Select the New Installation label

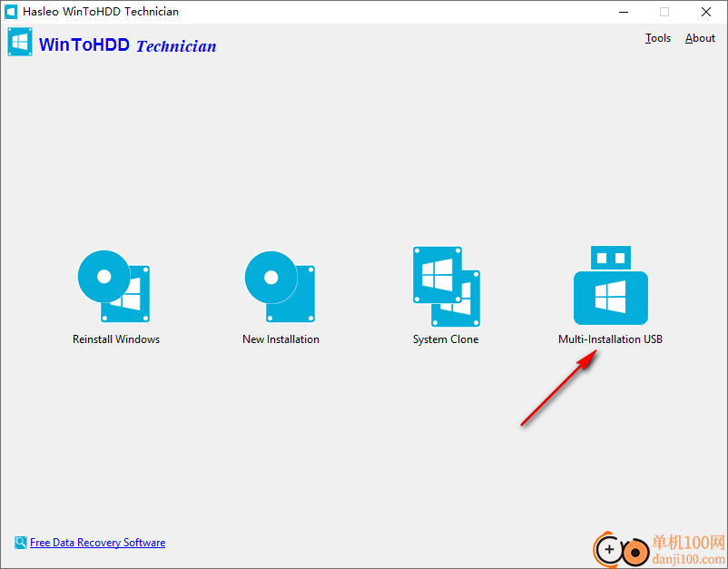280,339
